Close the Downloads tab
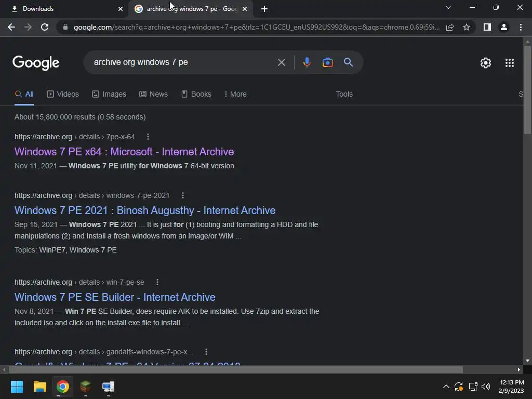532x399 pixels. [x=121, y=9]
